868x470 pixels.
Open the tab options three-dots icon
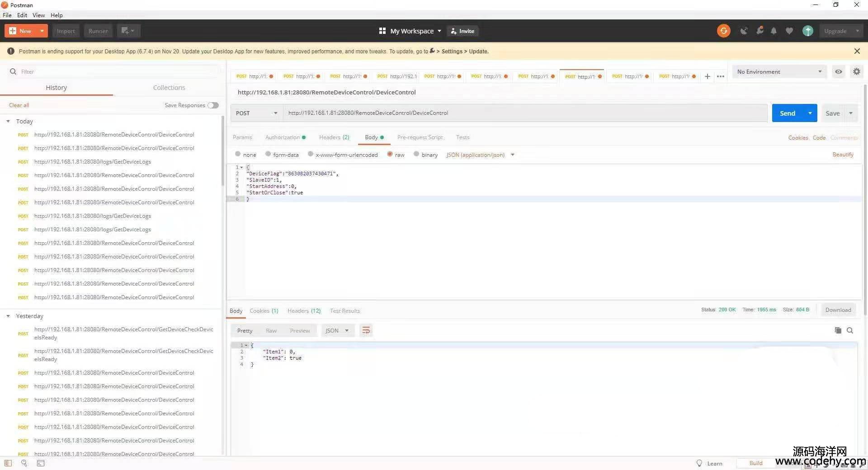click(x=721, y=76)
